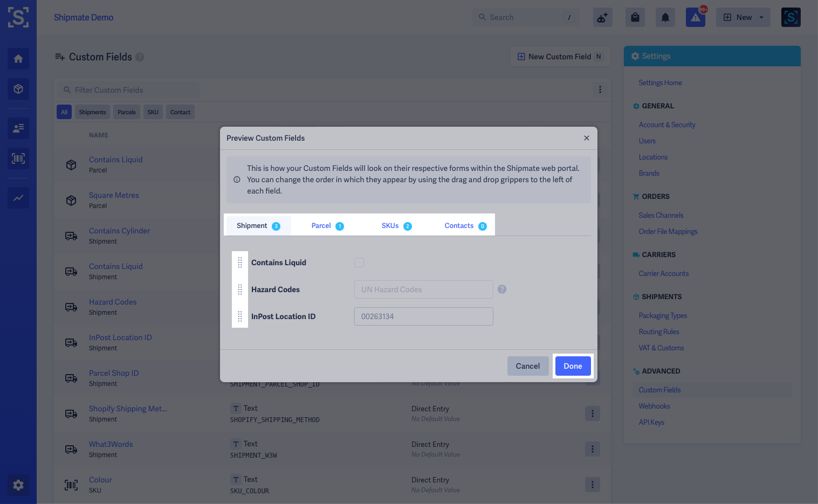Viewport: 818px width, 504px height.
Task: Open the Contacts icon in the sidebar
Action: [x=18, y=128]
